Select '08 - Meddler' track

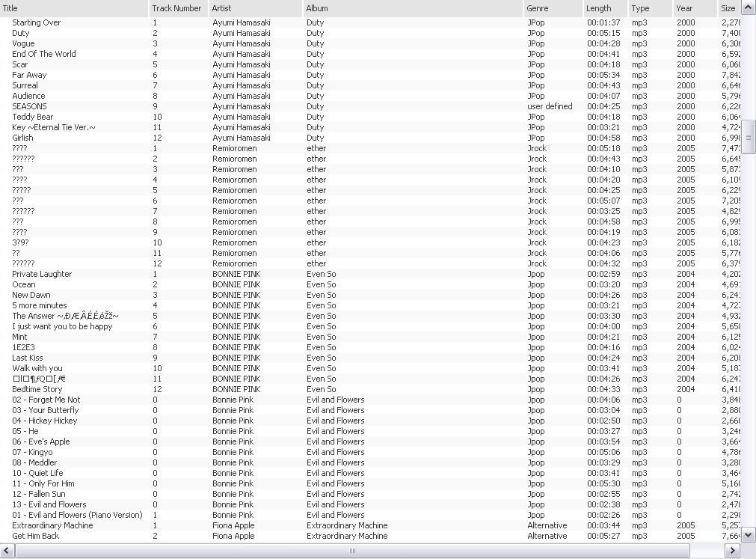pos(34,462)
